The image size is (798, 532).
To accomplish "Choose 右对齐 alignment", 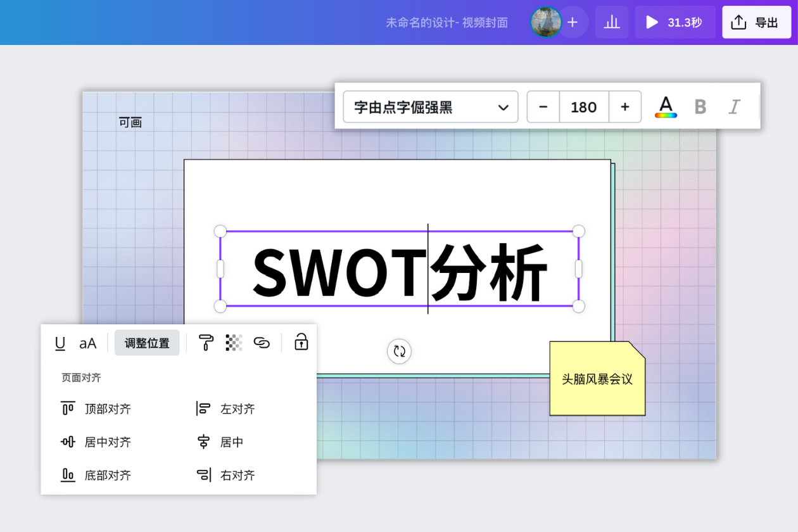I will [225, 475].
